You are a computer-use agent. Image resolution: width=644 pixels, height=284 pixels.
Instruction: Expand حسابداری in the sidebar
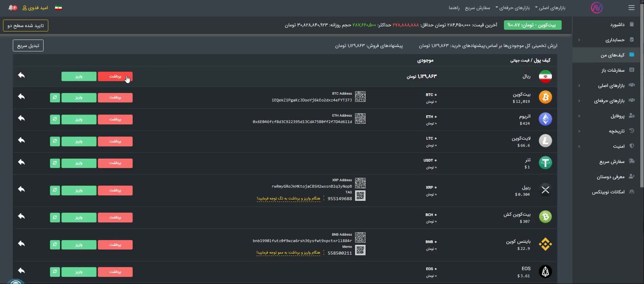point(615,40)
